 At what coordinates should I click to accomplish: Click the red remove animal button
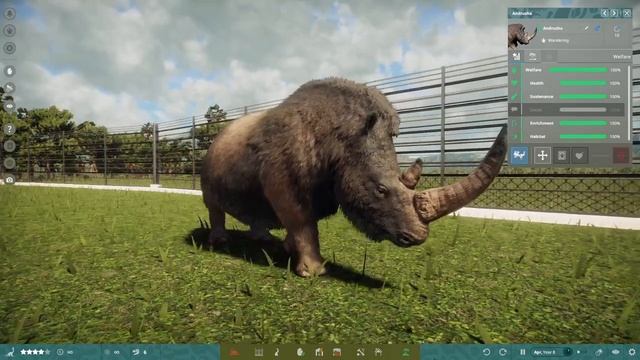[621, 156]
